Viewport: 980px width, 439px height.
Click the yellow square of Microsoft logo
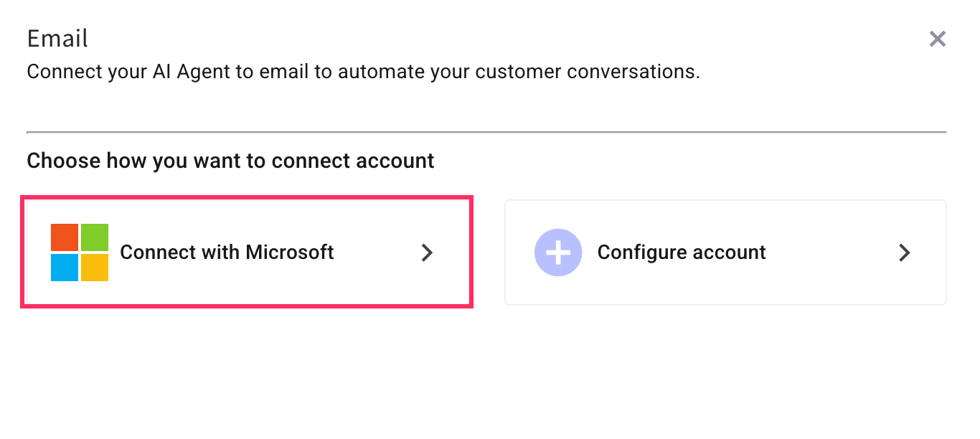click(x=95, y=268)
